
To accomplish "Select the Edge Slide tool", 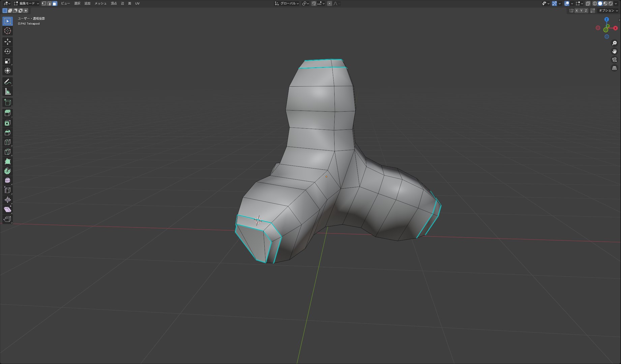I will point(7,190).
